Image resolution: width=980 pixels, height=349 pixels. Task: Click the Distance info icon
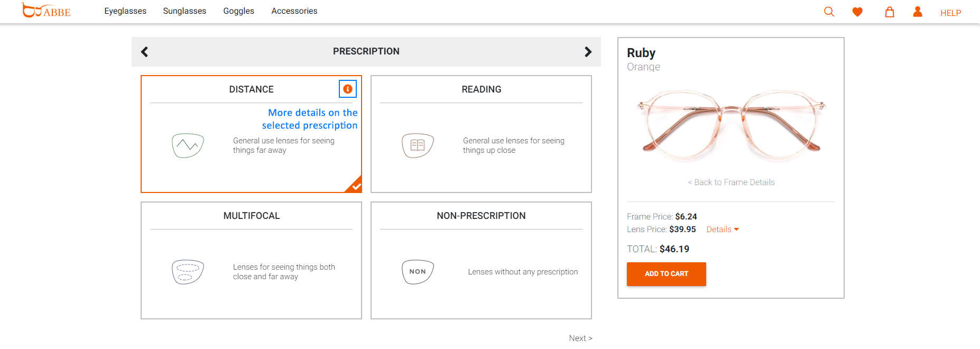point(348,89)
